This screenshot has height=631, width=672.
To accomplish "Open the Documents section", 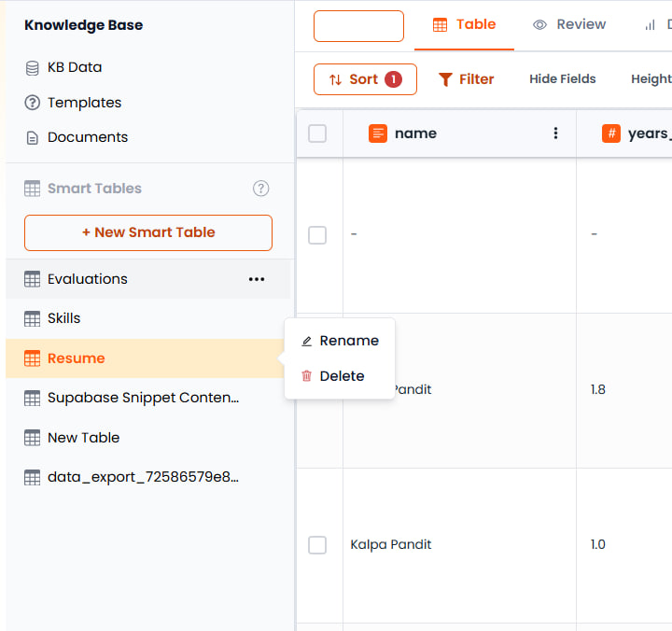I will pos(77,137).
